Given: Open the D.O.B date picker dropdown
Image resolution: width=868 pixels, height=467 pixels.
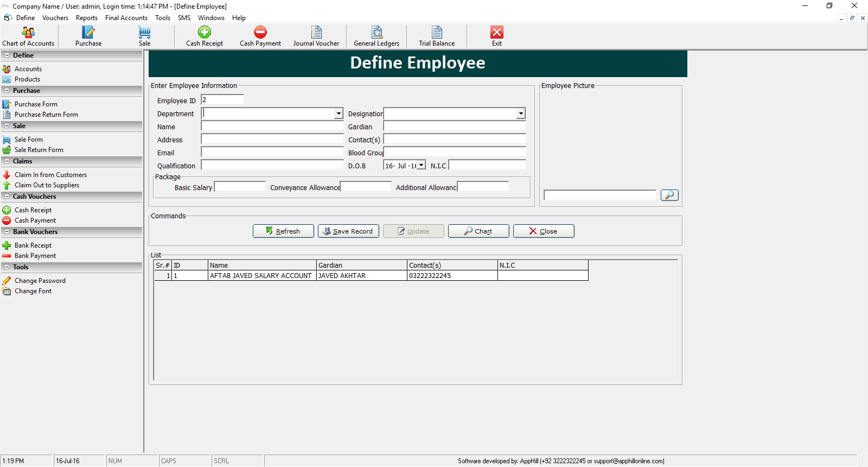Looking at the screenshot, I should (421, 165).
